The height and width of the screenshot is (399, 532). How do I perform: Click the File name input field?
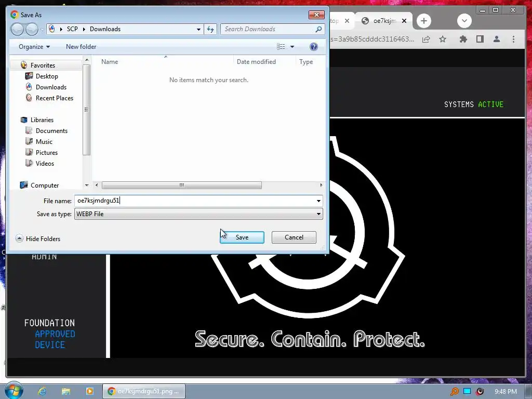click(195, 201)
